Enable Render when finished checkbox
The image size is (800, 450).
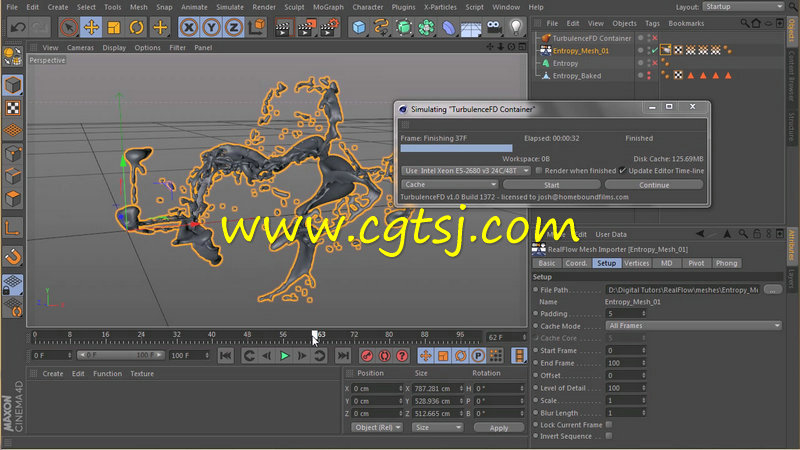click(539, 170)
